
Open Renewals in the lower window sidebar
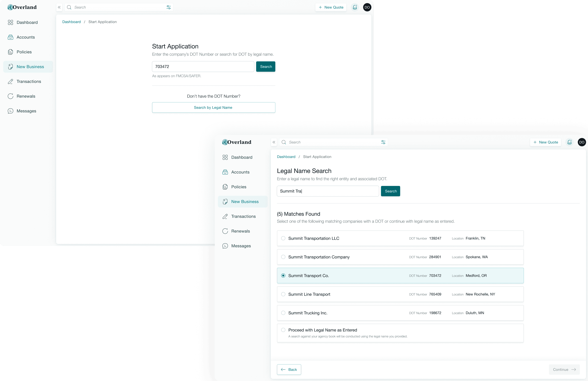point(240,231)
